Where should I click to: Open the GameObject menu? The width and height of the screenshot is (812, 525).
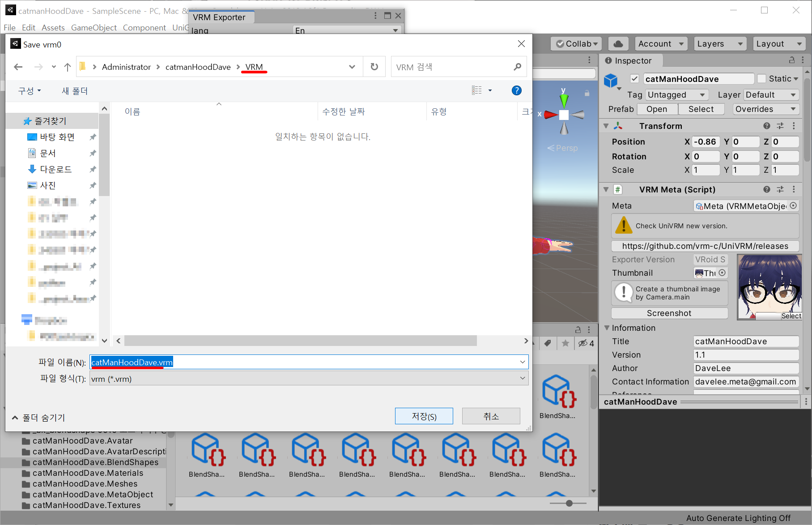[94, 28]
